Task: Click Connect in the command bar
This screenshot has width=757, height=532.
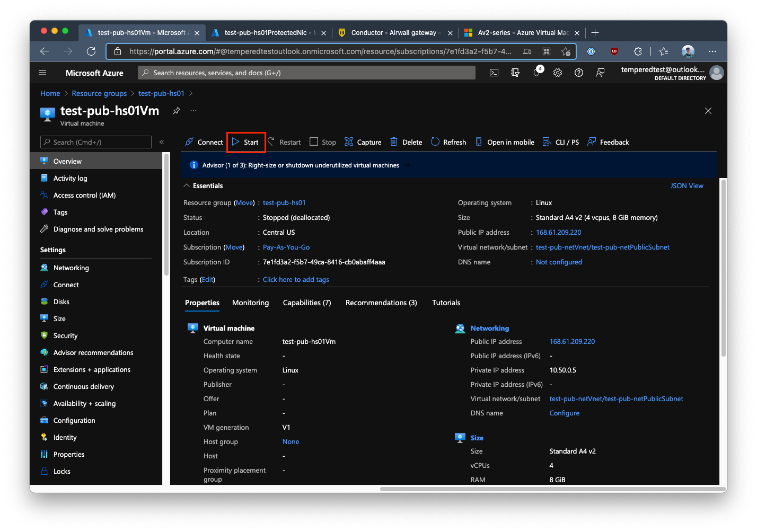Action: (x=204, y=142)
